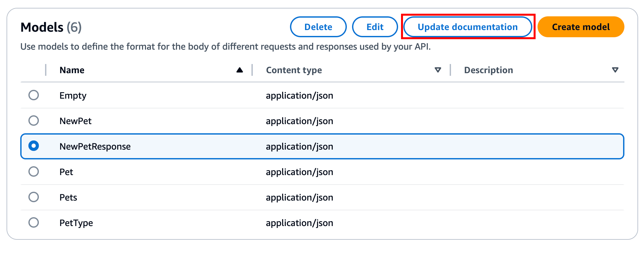Open the Description filter dropdown

(615, 70)
